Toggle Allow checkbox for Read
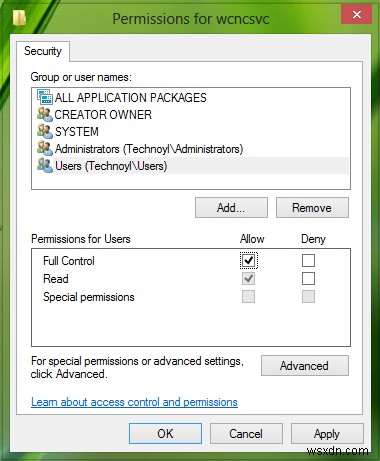This screenshot has height=461, width=380. tap(249, 278)
